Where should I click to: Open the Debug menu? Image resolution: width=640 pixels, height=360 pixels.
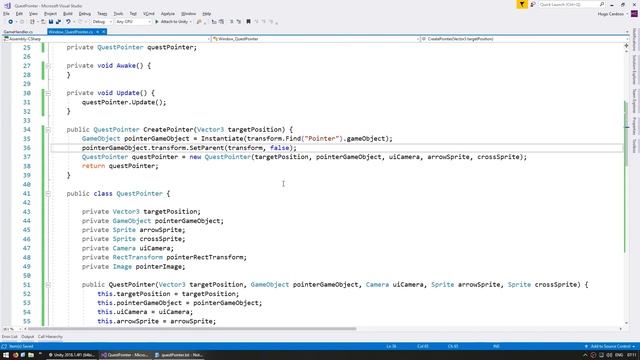pos(85,14)
